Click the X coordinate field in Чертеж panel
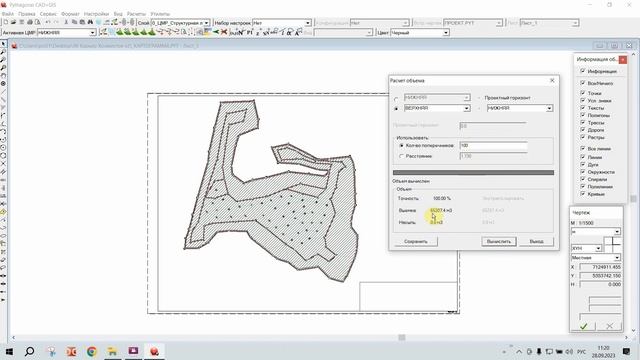640x360 pixels. point(600,267)
